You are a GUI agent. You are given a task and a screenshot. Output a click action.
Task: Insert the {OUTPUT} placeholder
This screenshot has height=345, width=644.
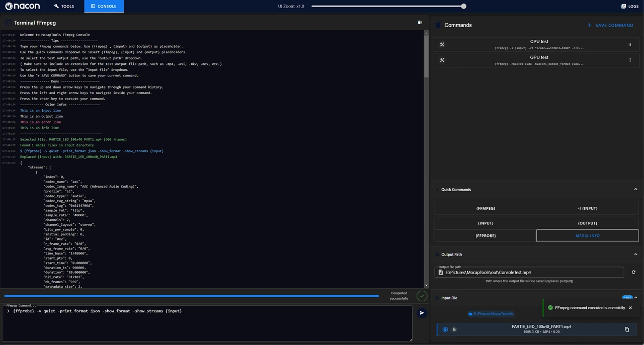coord(588,223)
